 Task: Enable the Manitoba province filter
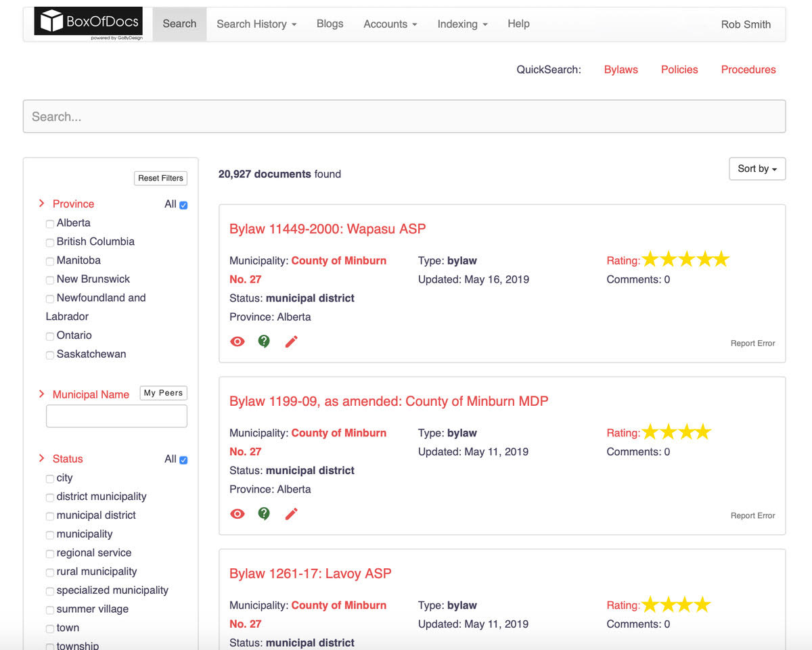pos(50,262)
